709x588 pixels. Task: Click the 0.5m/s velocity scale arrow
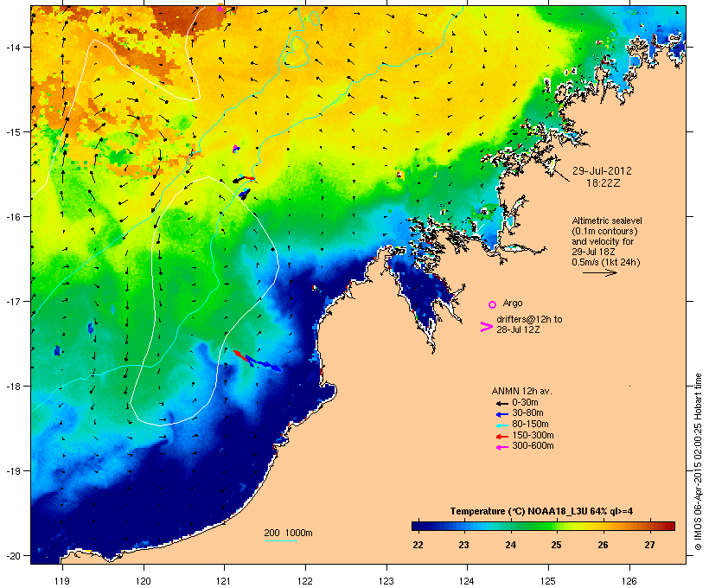click(599, 272)
